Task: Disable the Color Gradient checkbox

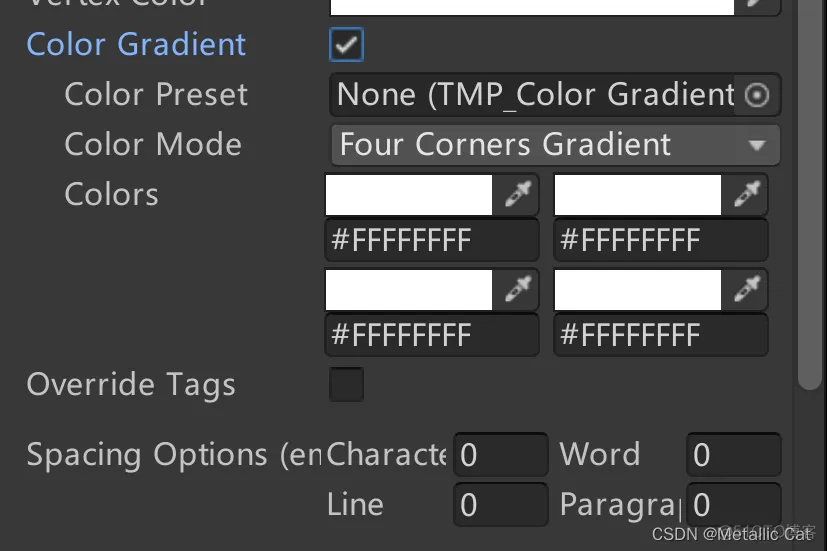Action: tap(347, 45)
